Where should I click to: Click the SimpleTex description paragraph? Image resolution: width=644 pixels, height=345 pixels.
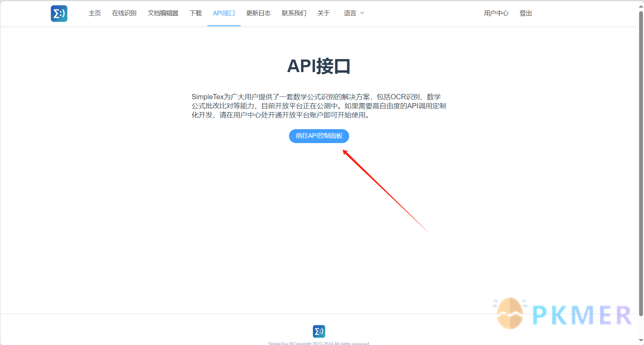click(x=319, y=106)
